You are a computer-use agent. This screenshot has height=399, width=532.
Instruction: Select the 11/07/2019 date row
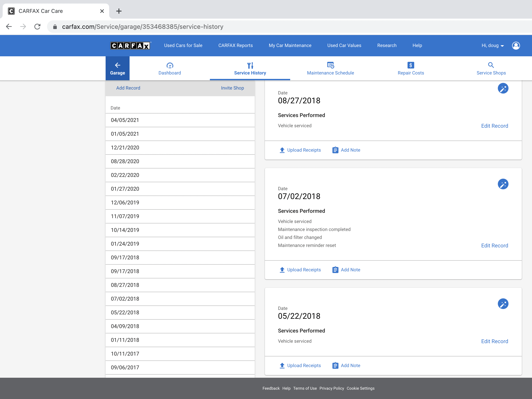pos(180,216)
